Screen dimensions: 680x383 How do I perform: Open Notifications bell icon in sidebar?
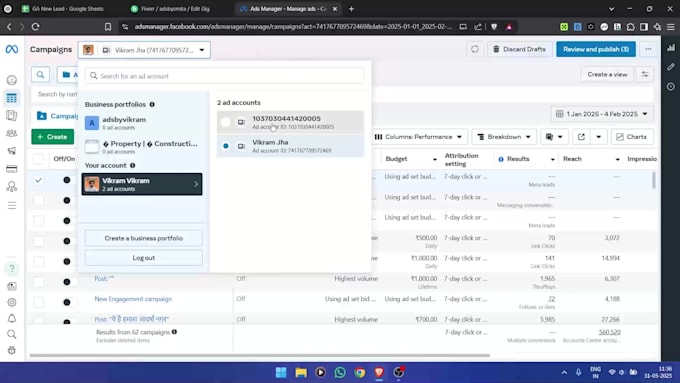(12, 318)
